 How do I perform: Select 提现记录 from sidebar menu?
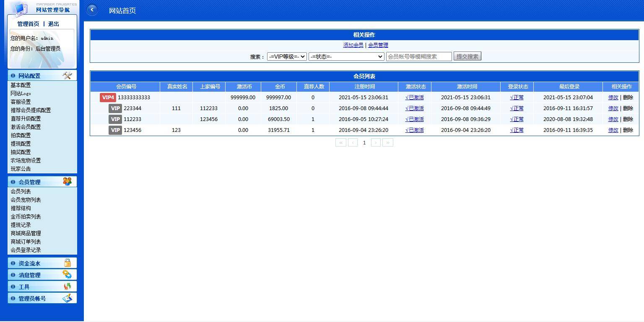[x=21, y=225]
